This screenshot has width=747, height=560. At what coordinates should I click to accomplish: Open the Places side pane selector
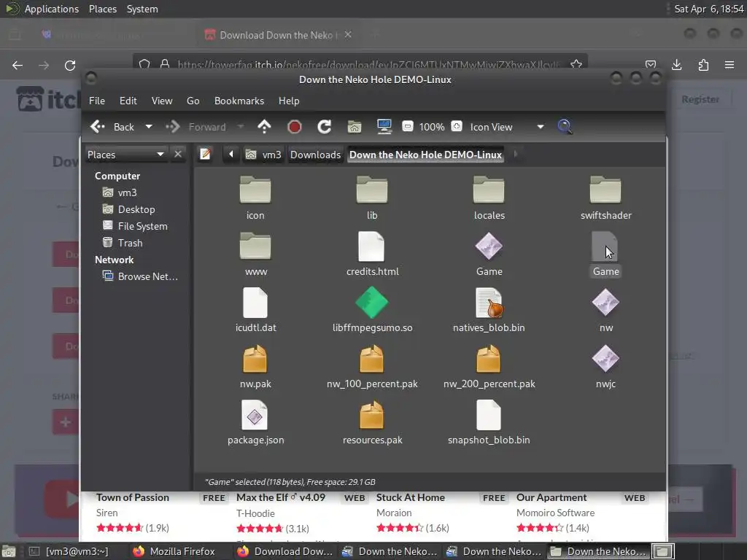click(x=125, y=155)
